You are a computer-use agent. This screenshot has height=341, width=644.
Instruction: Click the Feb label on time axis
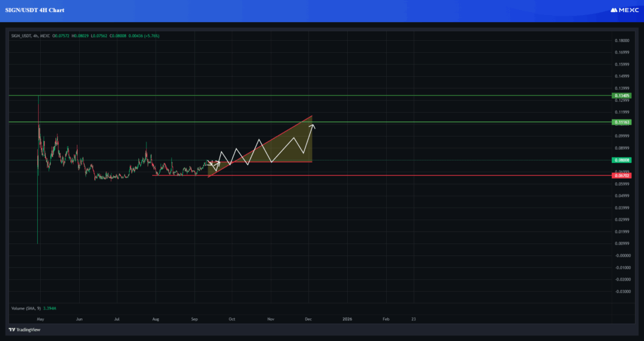tap(386, 319)
